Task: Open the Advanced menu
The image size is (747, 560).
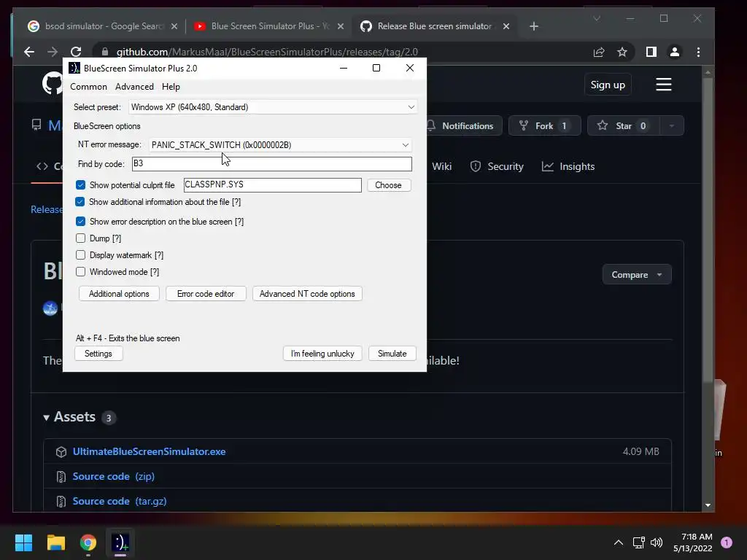Action: 134,87
